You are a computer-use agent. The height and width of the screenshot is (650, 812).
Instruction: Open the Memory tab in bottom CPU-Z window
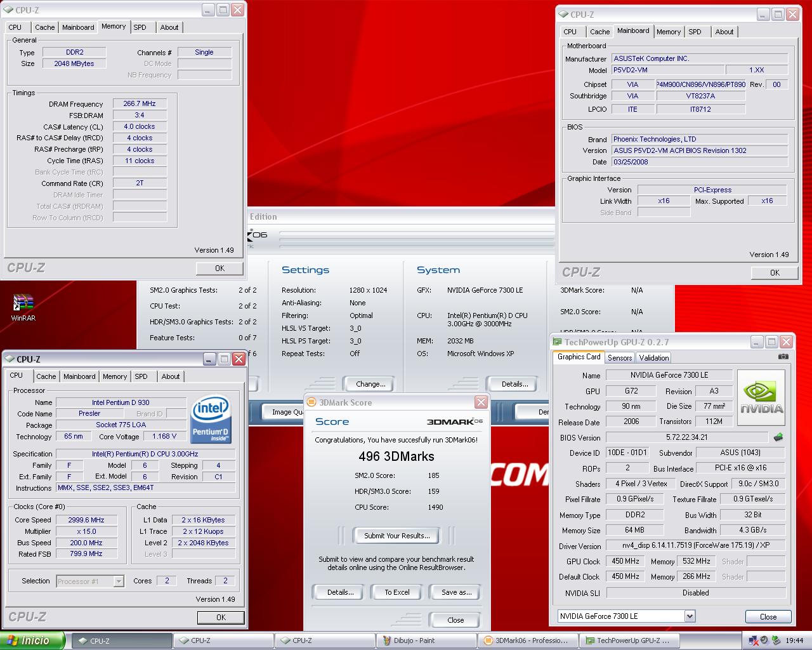tap(115, 376)
